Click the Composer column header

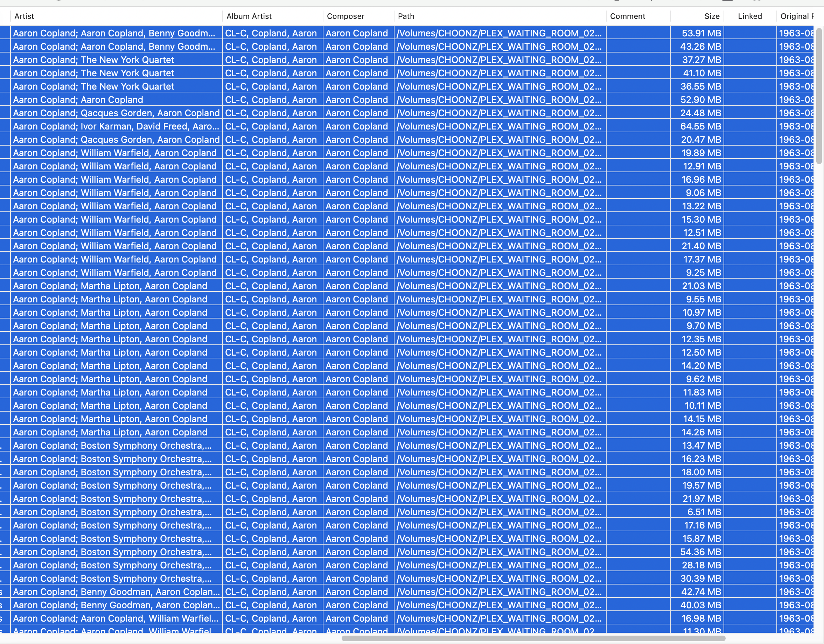[x=345, y=16]
